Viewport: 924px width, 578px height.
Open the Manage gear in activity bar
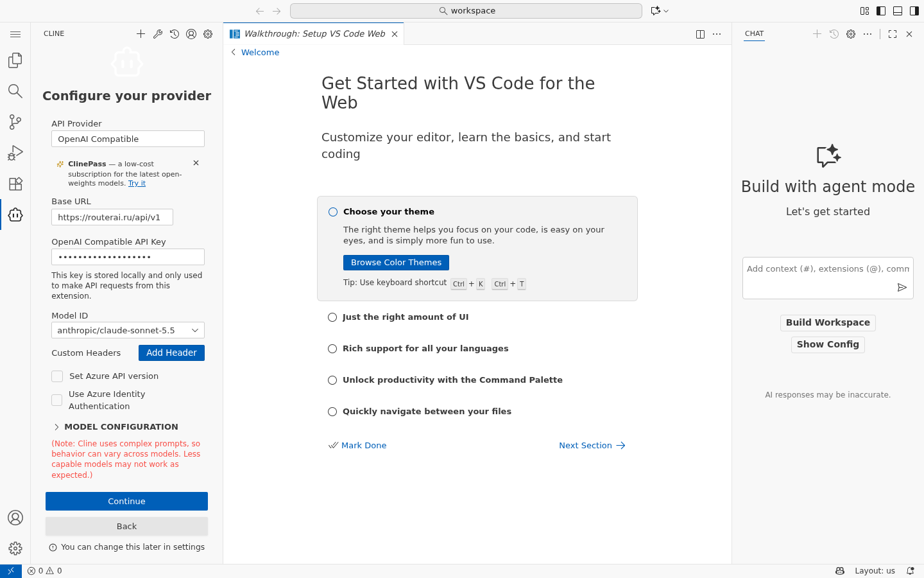click(15, 548)
